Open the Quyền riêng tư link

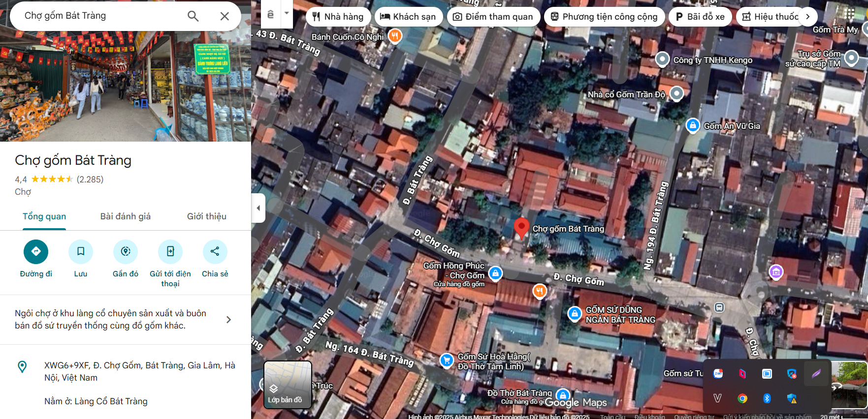[x=694, y=417]
